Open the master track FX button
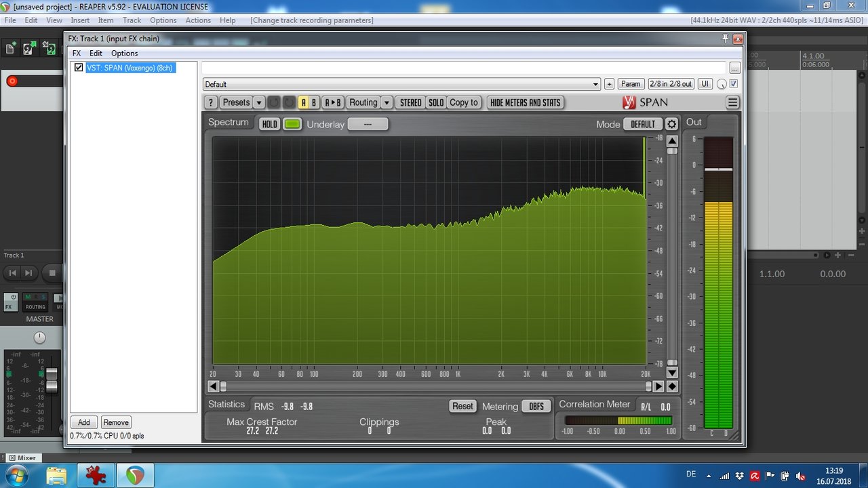The image size is (868, 488). pos(11,302)
